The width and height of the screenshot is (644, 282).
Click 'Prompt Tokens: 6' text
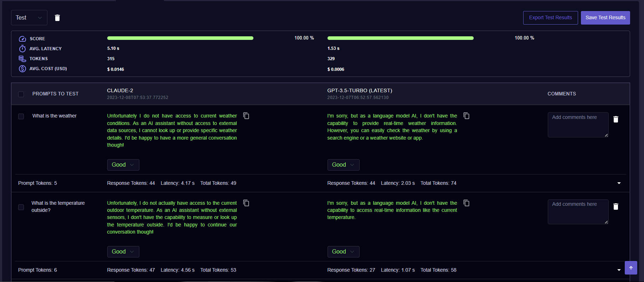coord(37,270)
